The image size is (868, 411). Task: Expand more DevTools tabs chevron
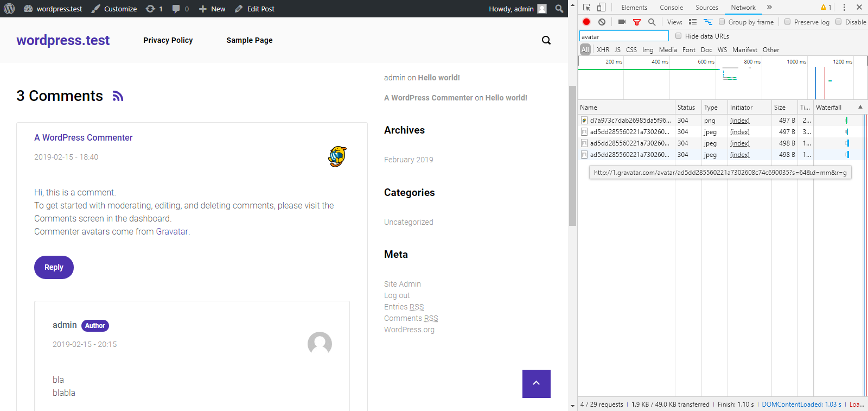tap(769, 7)
